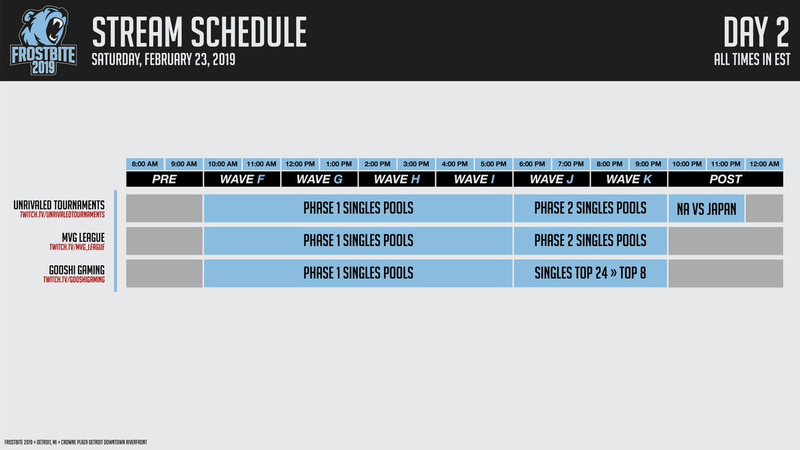This screenshot has width=800, height=450.
Task: Click the 6:00 PM time marker
Action: click(532, 164)
